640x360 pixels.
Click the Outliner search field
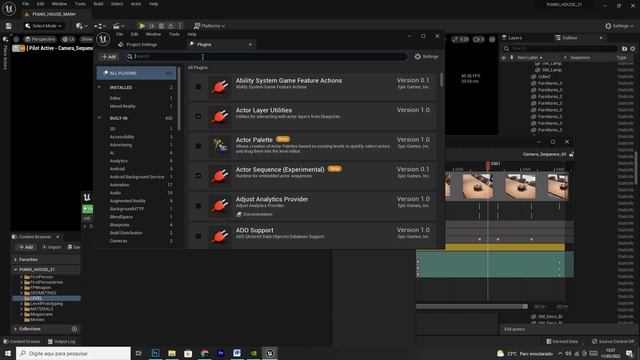click(x=560, y=49)
